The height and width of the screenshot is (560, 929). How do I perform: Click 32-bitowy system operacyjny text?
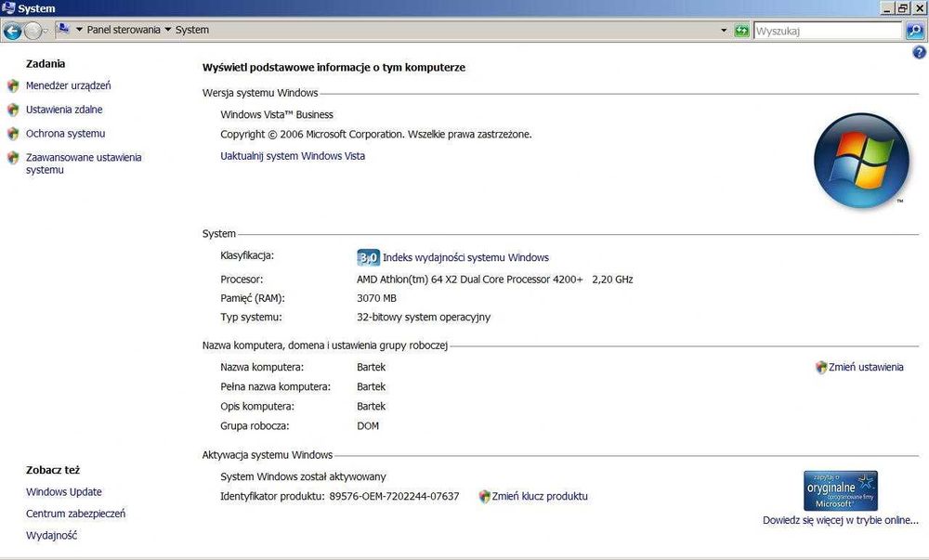(x=424, y=318)
